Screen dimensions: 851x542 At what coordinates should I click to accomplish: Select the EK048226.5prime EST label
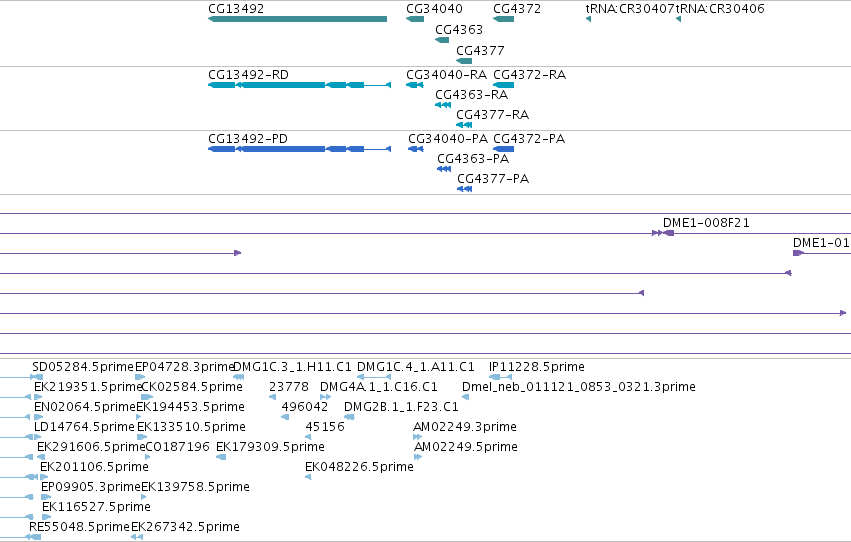coord(359,467)
